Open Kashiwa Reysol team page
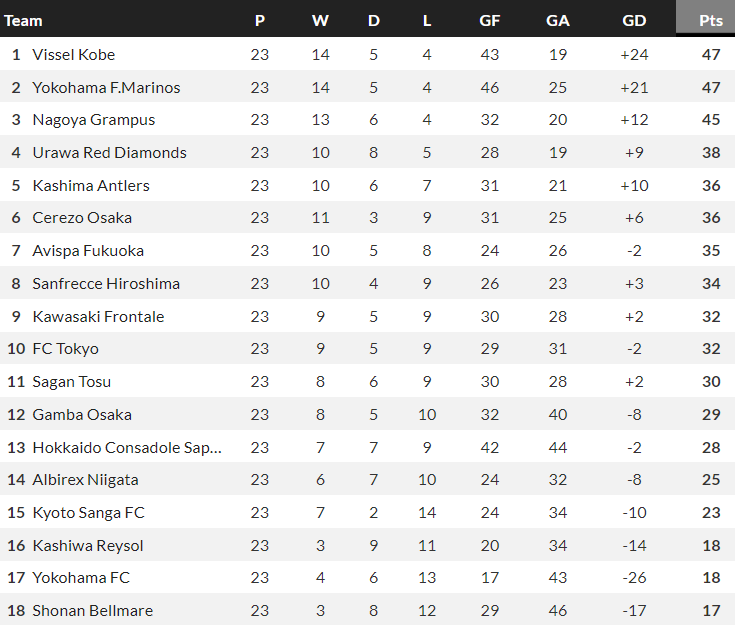This screenshot has width=735, height=625. tap(88, 546)
